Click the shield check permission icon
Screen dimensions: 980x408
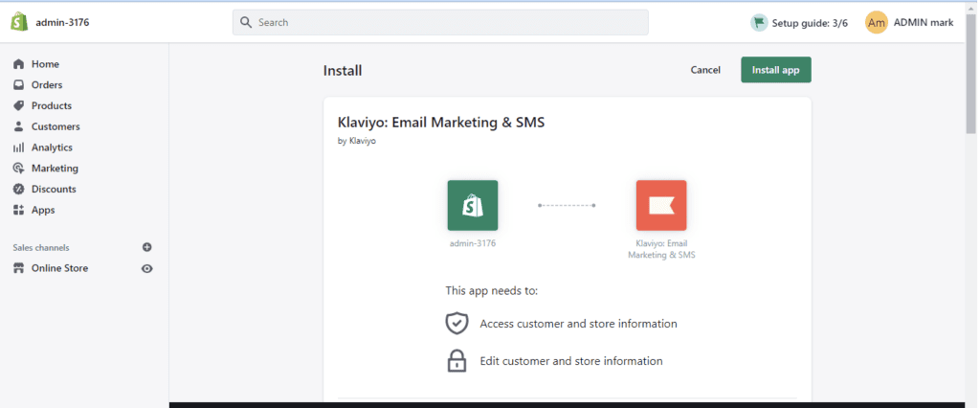click(457, 324)
